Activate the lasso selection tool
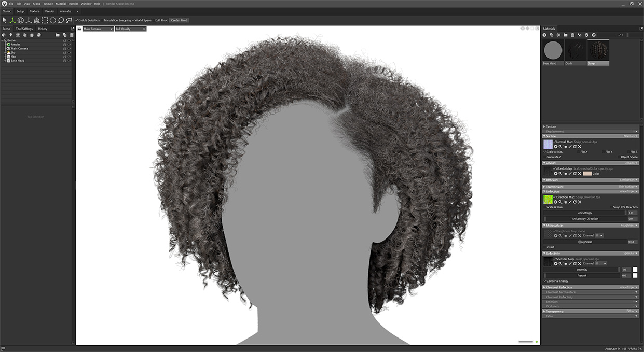The height and width of the screenshot is (352, 644). pos(61,20)
